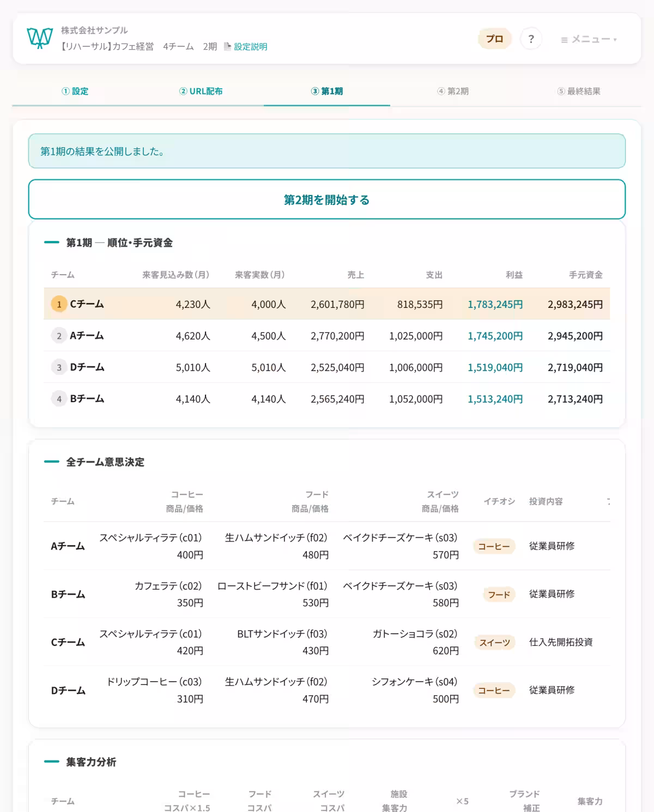The image size is (654, 812).
Task: Click the rank 3 badge for Dチーム
Action: (x=59, y=367)
